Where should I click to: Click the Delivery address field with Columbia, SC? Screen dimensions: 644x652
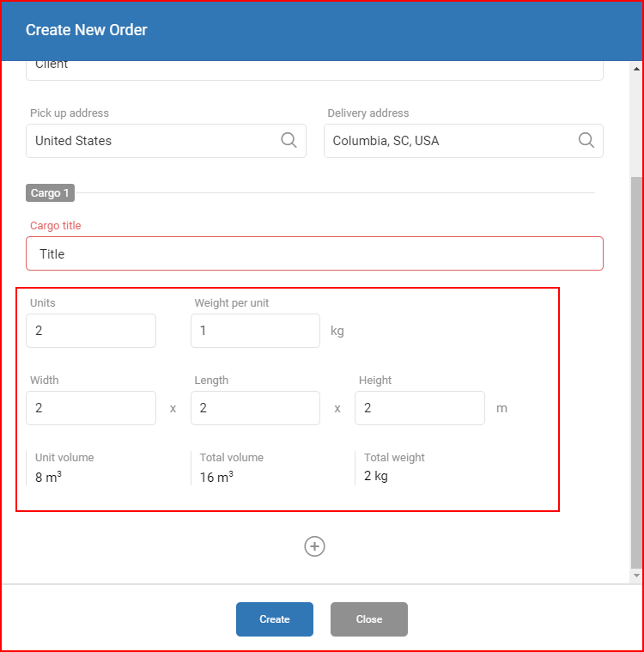click(464, 141)
